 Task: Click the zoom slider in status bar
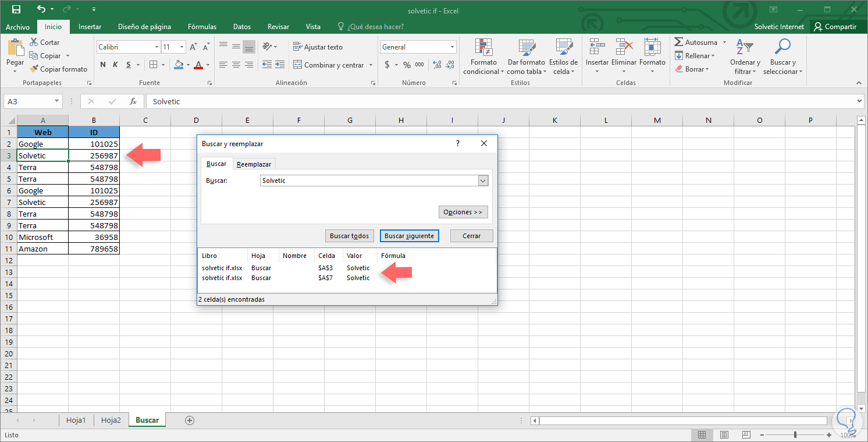795,434
